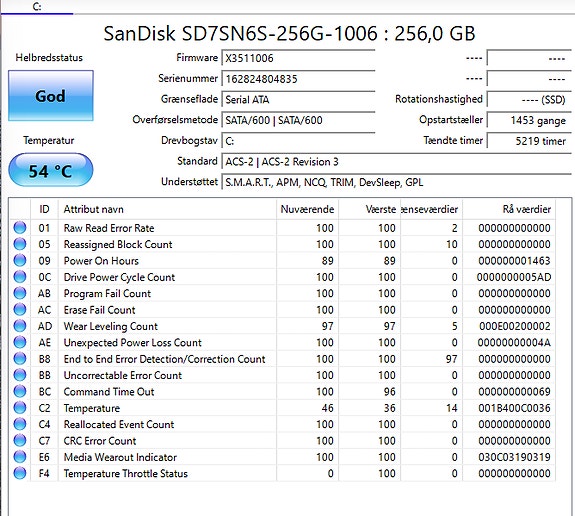Click the Tændte timer field showing 5219 timer

coord(529,141)
